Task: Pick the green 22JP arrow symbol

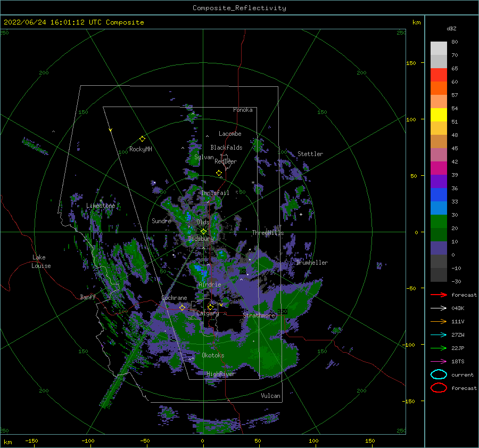Action: click(439, 348)
